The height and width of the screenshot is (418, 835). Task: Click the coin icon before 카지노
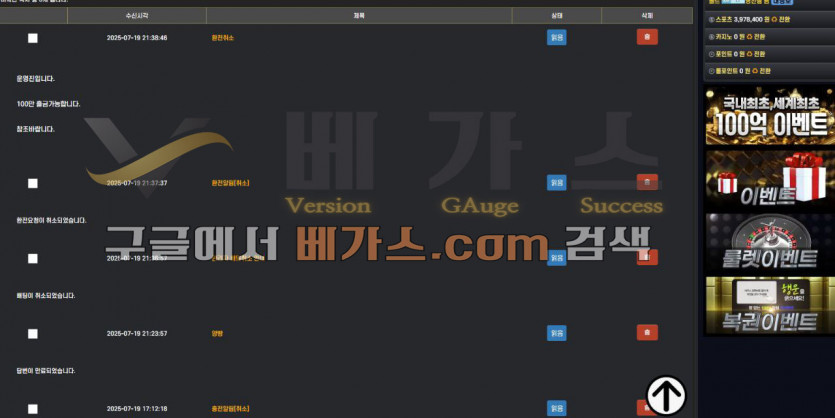pos(711,37)
